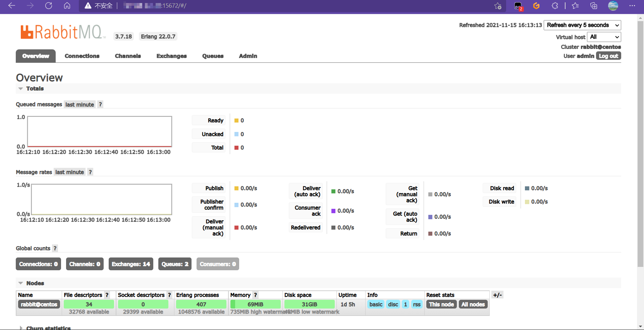Open the rabbit@centos node link

click(39, 304)
